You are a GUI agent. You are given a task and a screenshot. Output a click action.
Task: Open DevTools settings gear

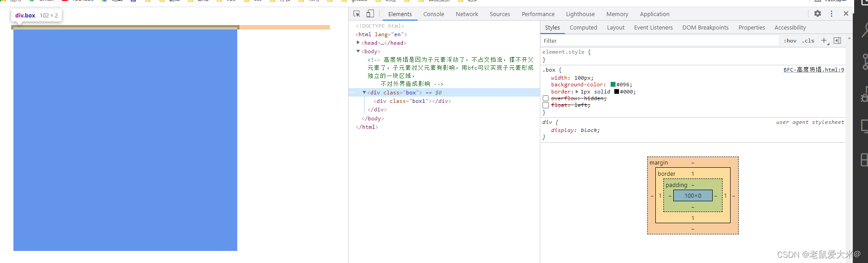817,14
